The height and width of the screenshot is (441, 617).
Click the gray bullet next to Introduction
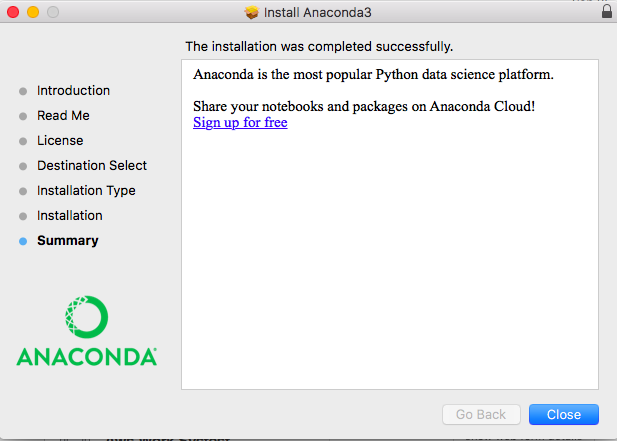[x=23, y=91]
